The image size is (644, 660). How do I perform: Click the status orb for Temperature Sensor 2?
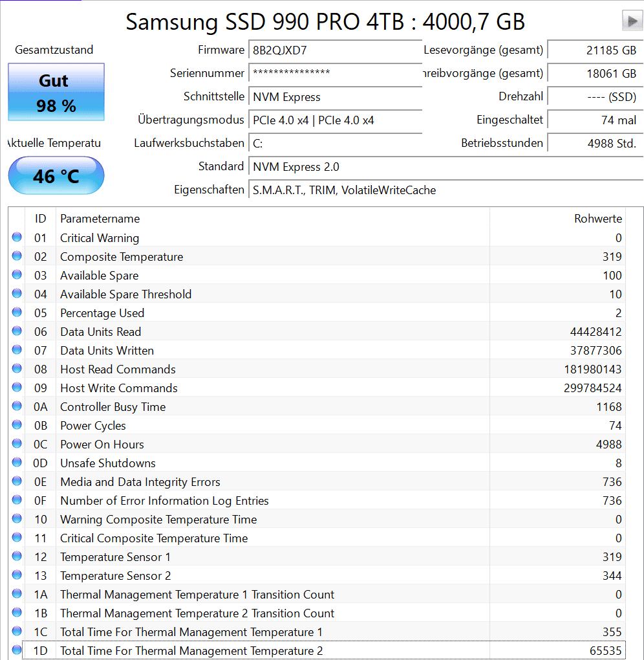click(17, 575)
